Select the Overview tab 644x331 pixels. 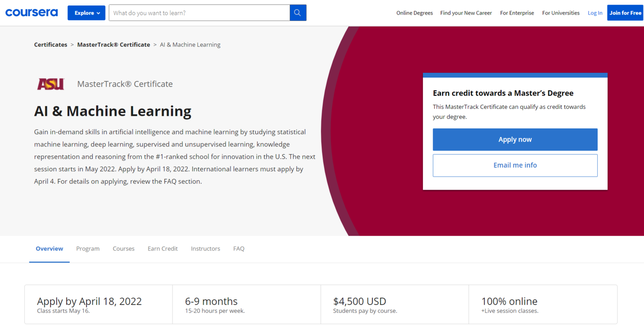click(49, 249)
